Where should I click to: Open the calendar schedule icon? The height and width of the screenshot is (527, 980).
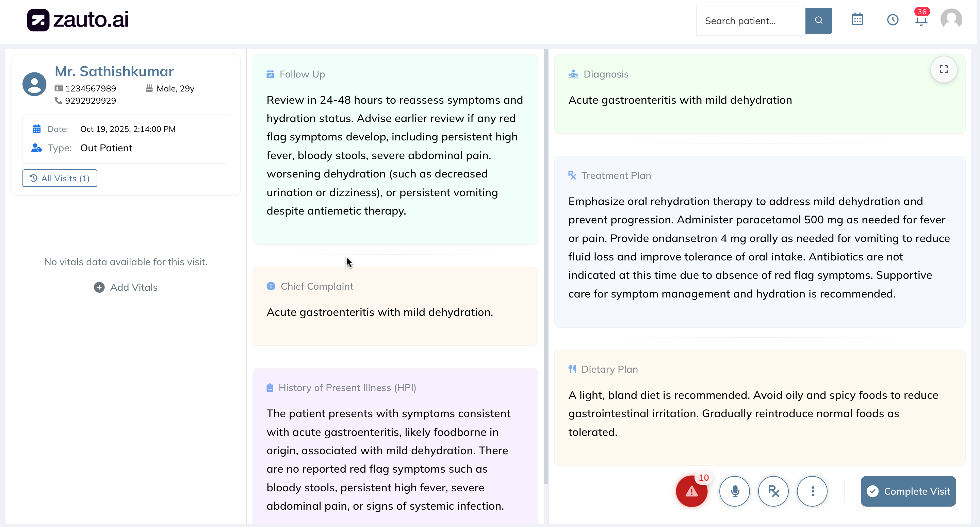pos(857,19)
